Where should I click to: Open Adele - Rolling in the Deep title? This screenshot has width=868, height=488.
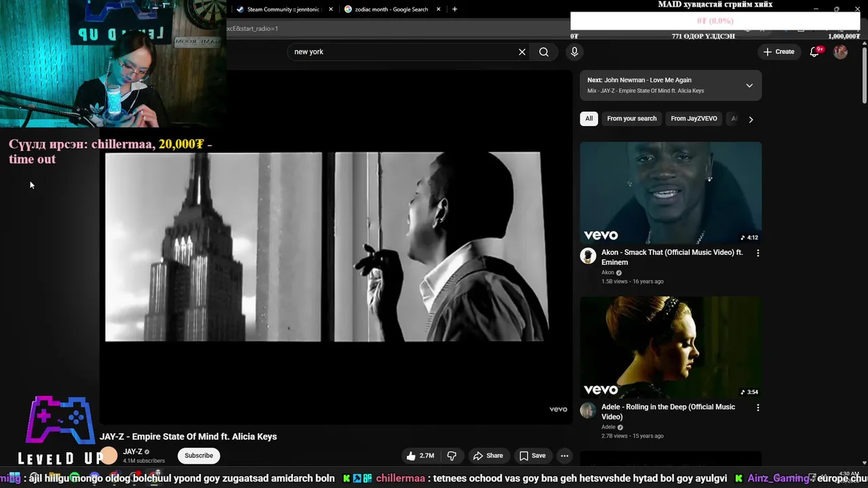point(669,411)
